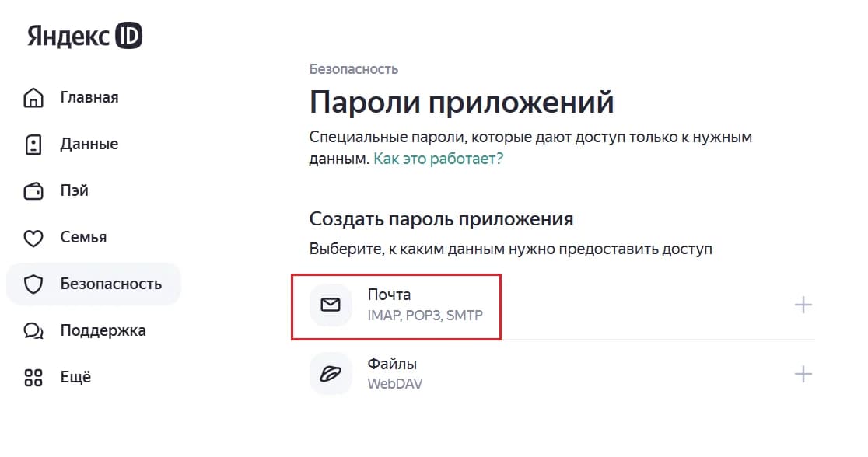The width and height of the screenshot is (868, 457).
Task: Select the Файлы label
Action: tap(392, 364)
